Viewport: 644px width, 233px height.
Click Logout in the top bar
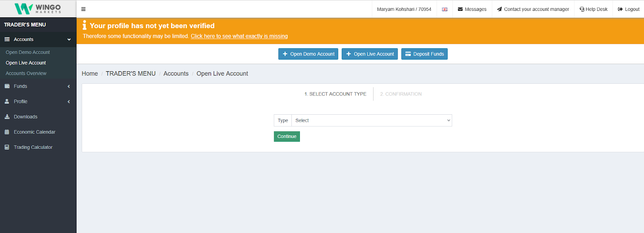628,9
